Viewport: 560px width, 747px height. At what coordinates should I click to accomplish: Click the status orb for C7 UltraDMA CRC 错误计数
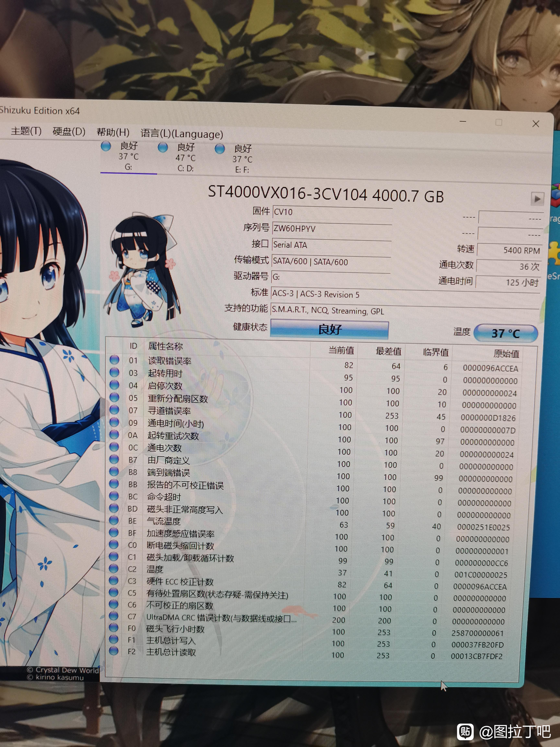point(114,616)
